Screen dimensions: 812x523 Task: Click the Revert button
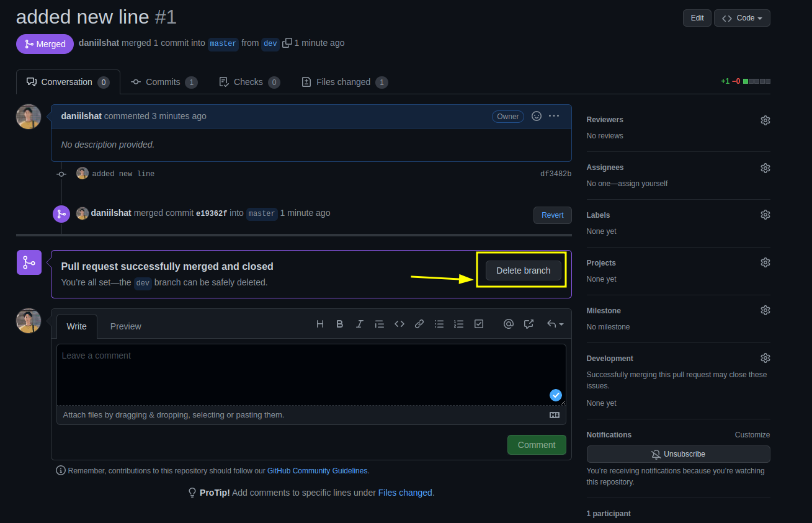tap(552, 215)
